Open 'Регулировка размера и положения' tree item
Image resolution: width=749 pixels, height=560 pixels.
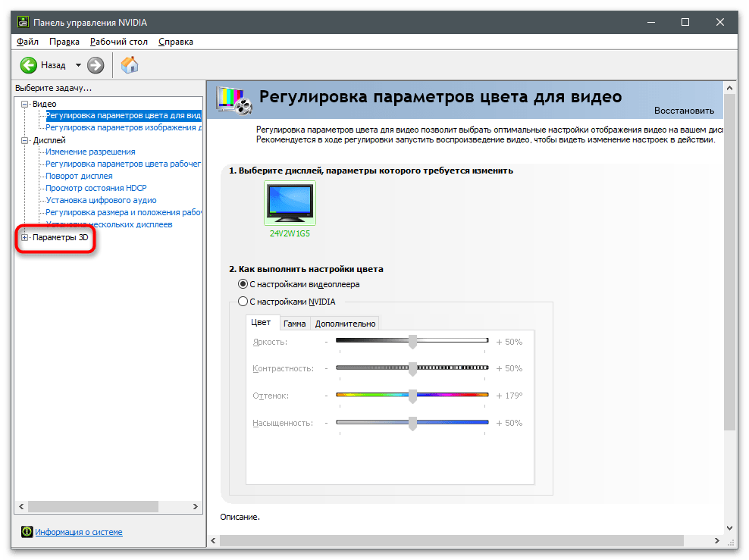124,212
